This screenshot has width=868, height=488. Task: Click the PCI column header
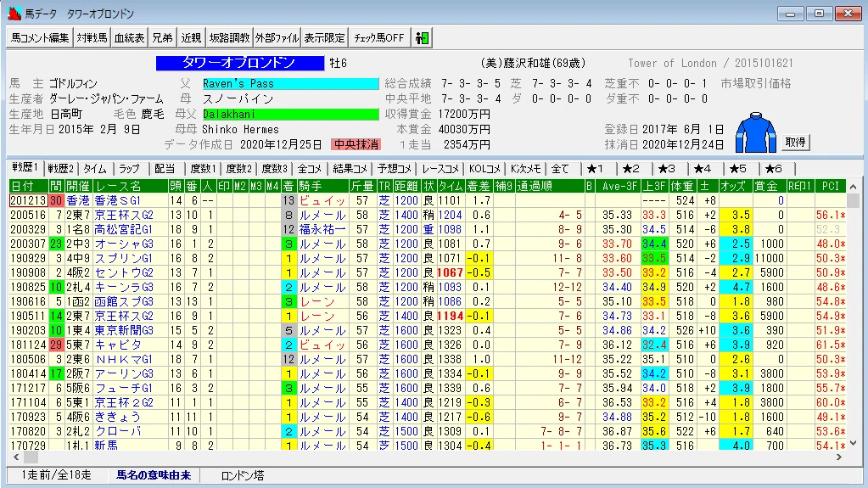(831, 186)
